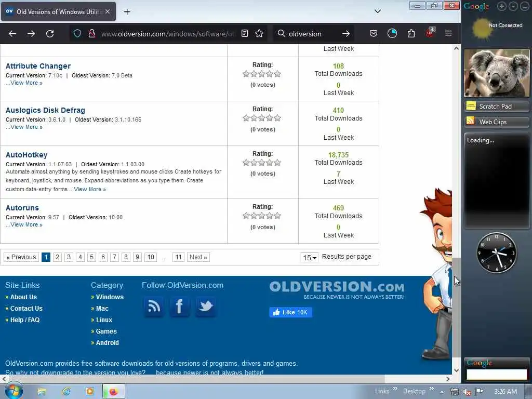Reload the current page
The height and width of the screenshot is (399, 532).
point(50,34)
